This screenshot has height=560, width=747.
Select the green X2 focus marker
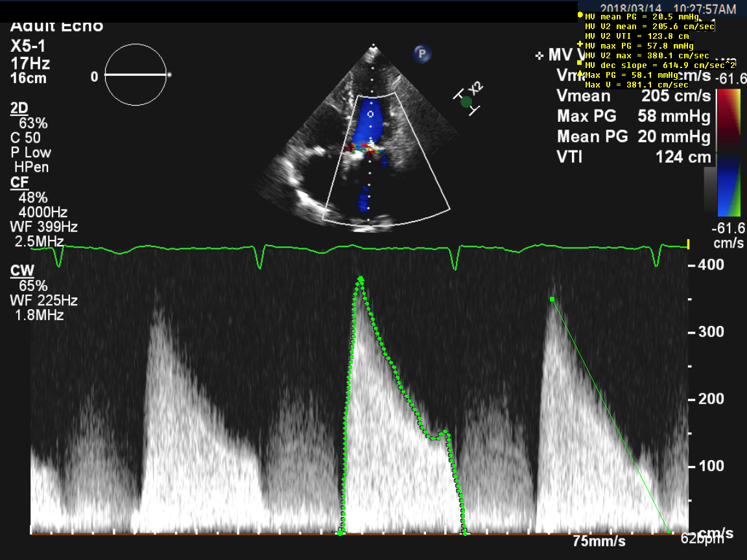(466, 101)
